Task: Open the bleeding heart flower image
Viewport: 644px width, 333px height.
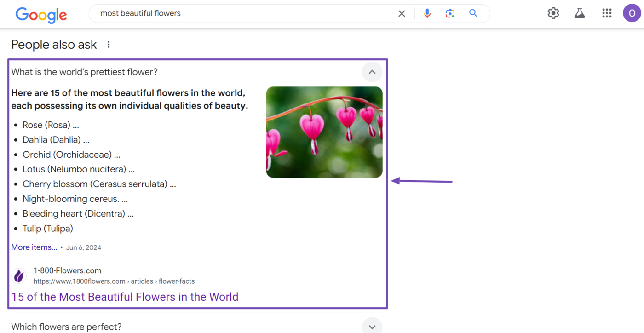Action: (x=324, y=132)
